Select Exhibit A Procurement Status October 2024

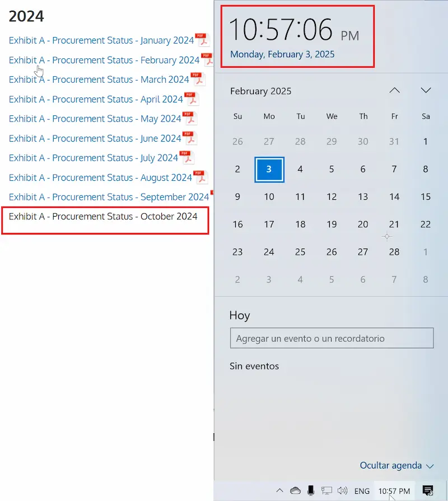point(103,216)
